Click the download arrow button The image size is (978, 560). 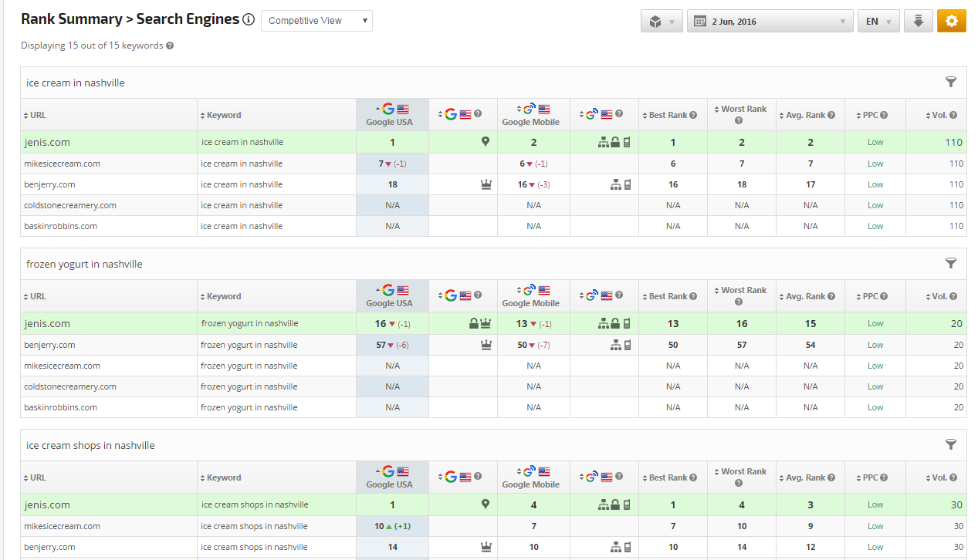pyautogui.click(x=918, y=21)
